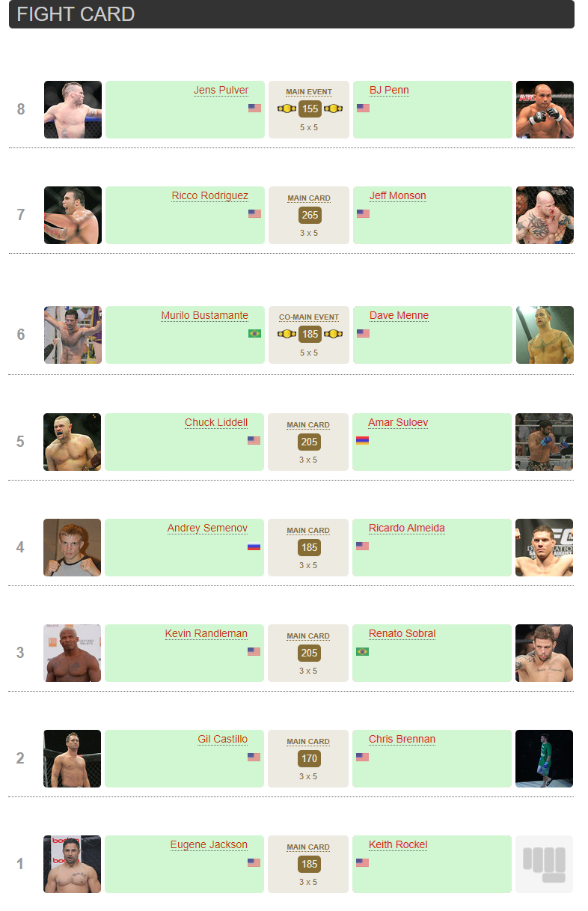
Task: Click the Armenian flag under Amar Suloev
Action: coord(362,440)
